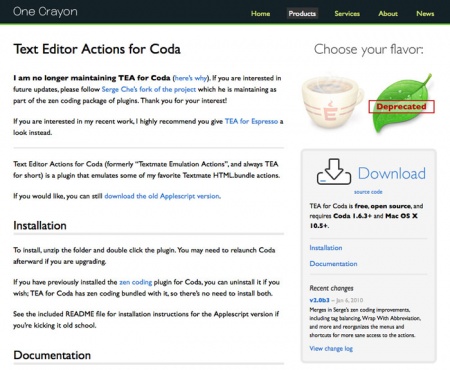Viewport: 450px width, 370px height.
Task: Click the "Choose your flavor:" heading
Action: tap(368, 50)
